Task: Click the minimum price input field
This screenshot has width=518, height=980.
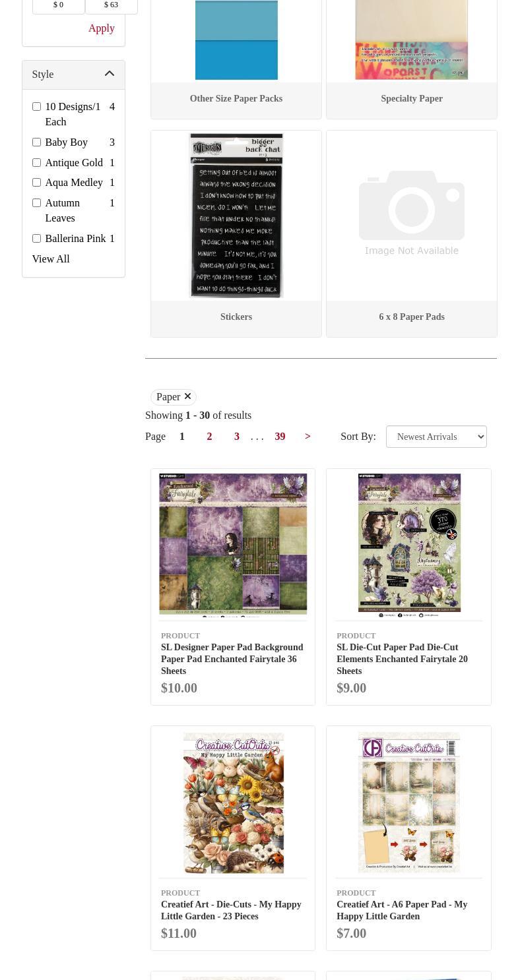Action: [59, 5]
